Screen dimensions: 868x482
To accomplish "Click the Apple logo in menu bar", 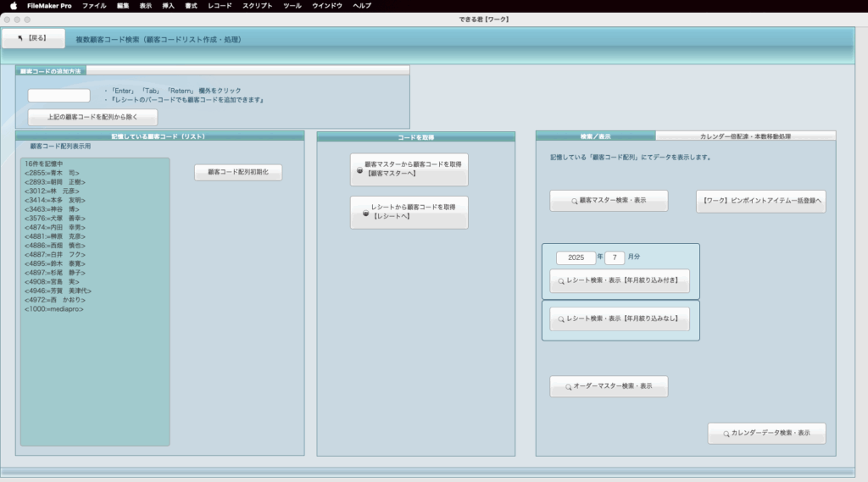I will [x=13, y=6].
